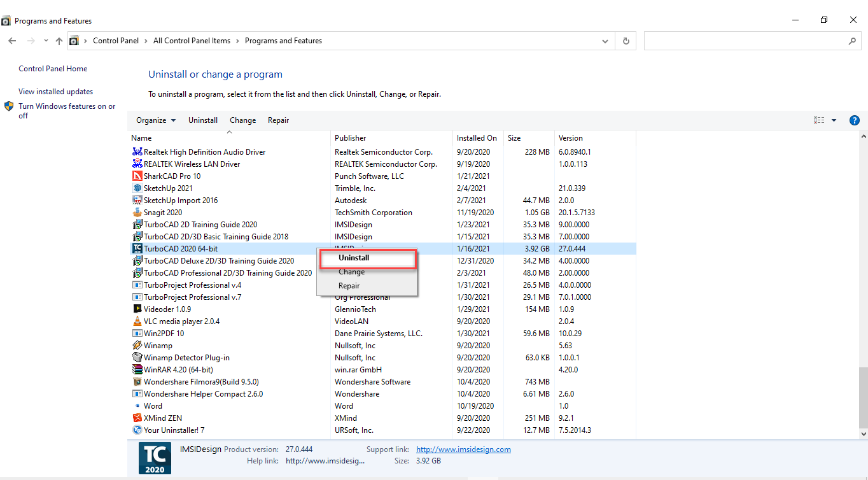Click Repair in the toolbar
Viewport: 868px width, 480px height.
279,120
